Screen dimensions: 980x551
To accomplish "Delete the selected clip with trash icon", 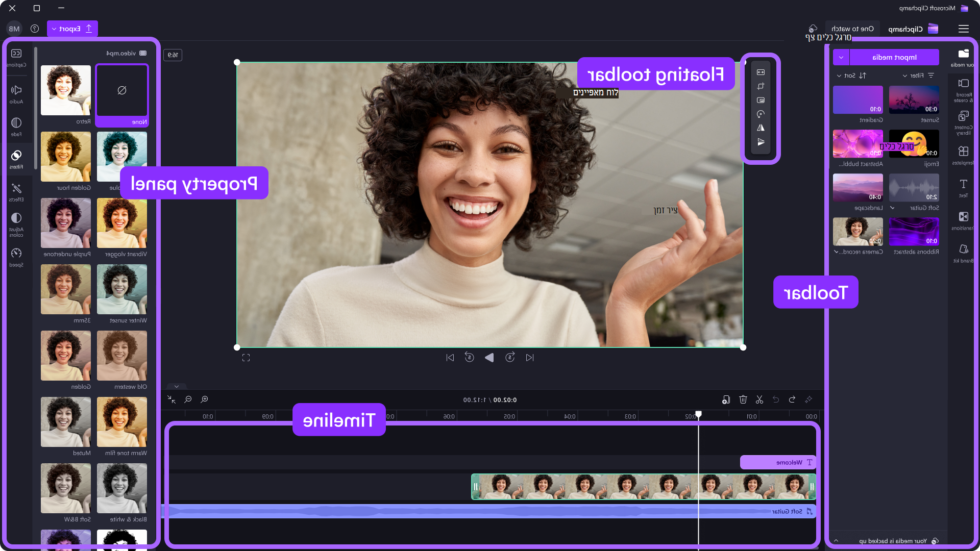I will (x=743, y=399).
